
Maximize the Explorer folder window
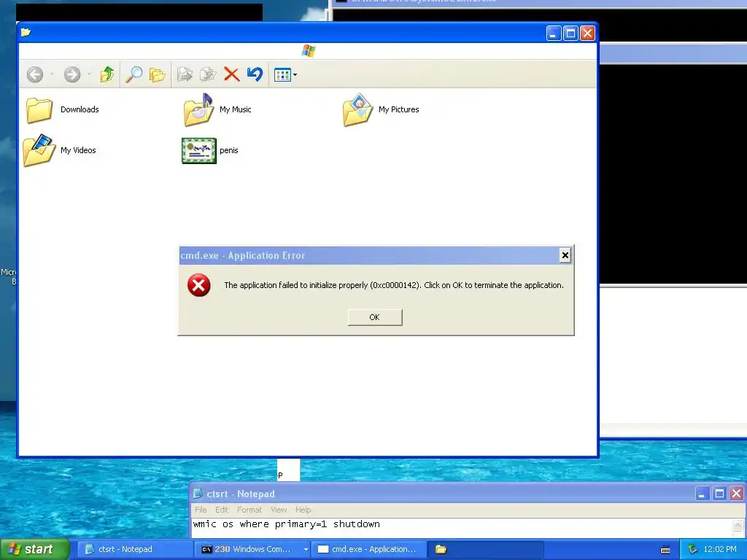coord(570,34)
